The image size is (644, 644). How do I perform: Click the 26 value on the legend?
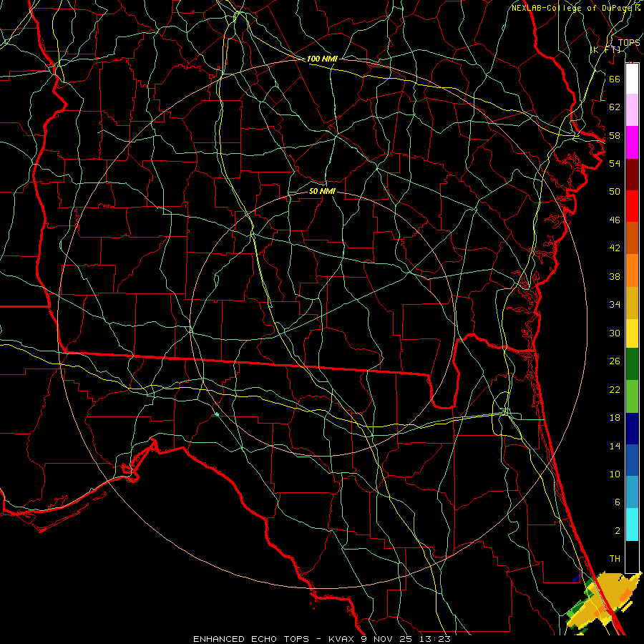[x=615, y=361]
